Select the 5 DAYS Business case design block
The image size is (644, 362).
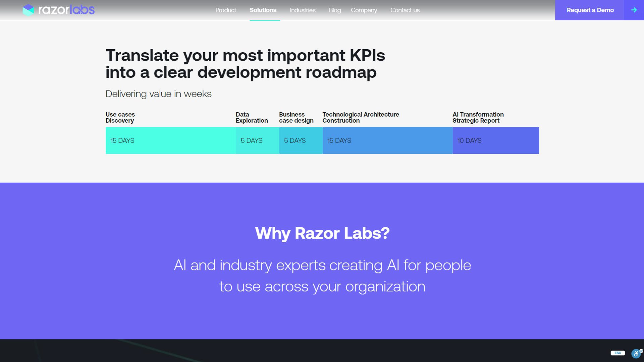301,140
